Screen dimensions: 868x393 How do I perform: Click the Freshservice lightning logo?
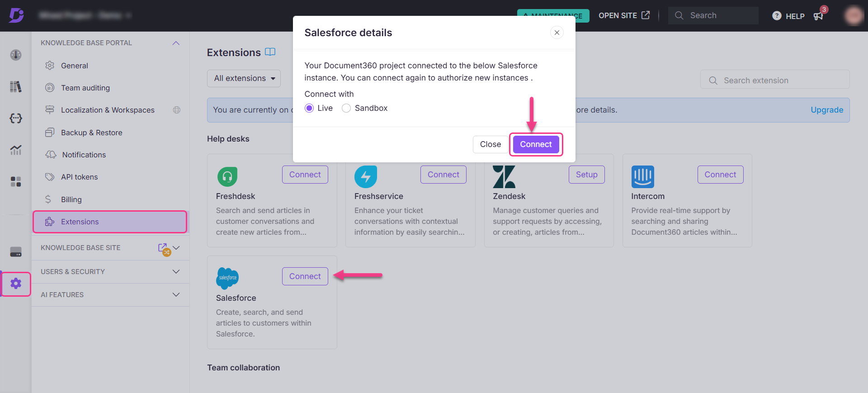click(366, 176)
